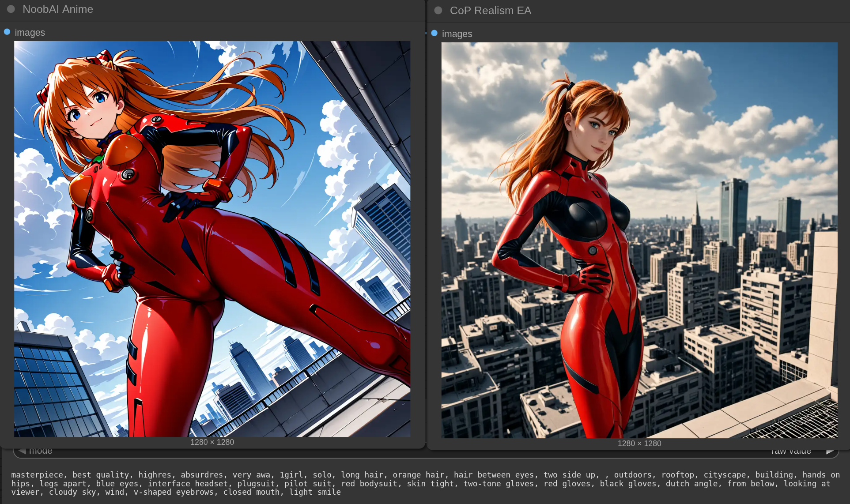The width and height of the screenshot is (850, 504).
Task: Select the CoP Realism EA node title
Action: (490, 11)
